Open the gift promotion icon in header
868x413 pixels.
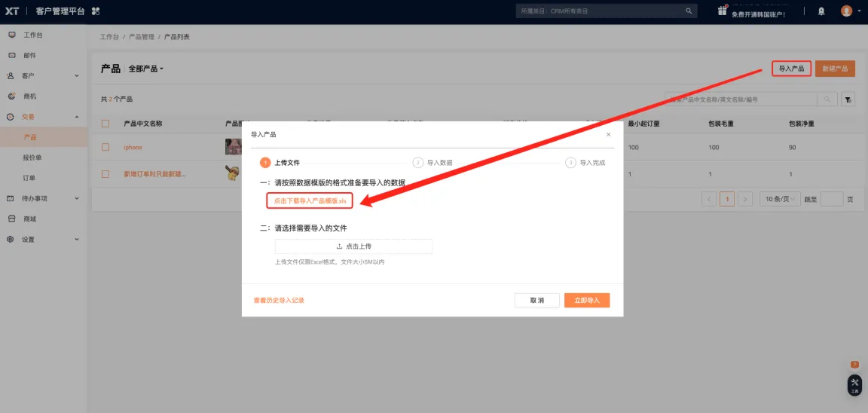[723, 10]
